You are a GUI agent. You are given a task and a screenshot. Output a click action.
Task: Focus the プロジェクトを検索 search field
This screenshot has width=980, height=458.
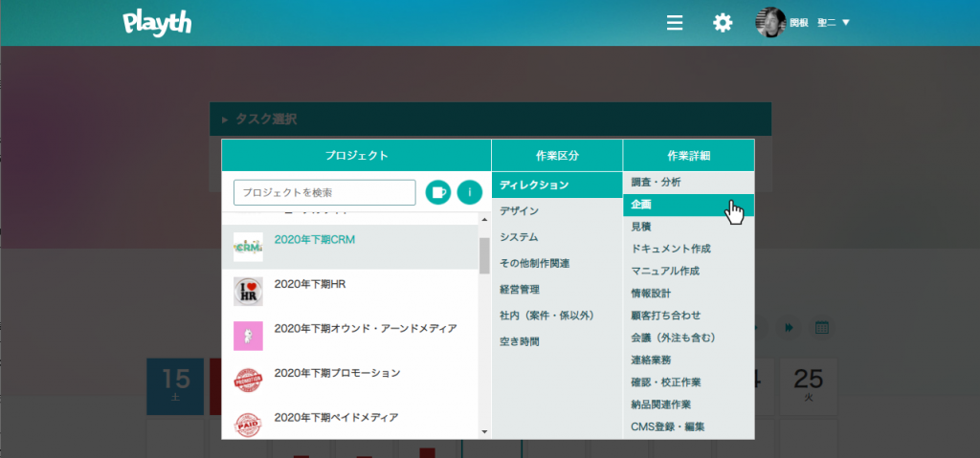324,192
